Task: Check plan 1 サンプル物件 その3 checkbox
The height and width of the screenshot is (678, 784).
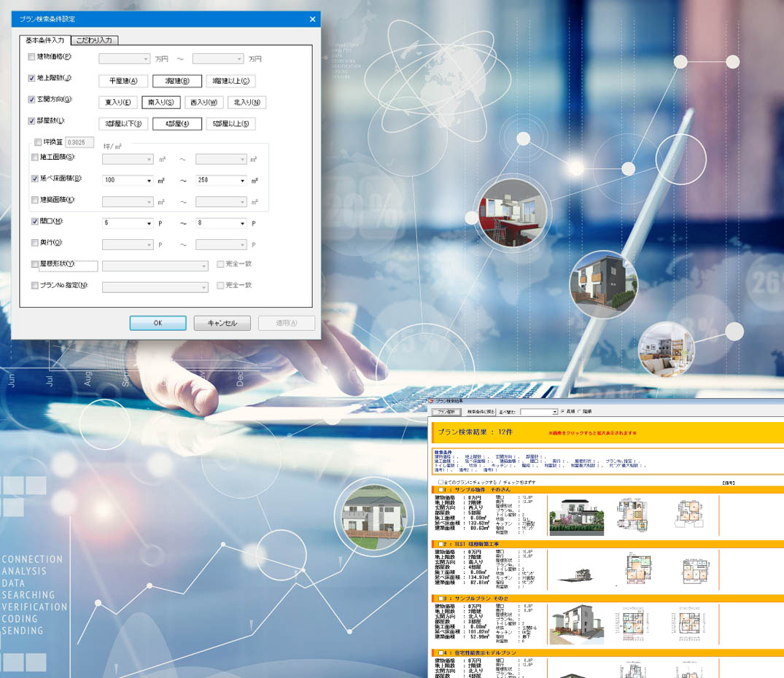Action: (x=441, y=490)
